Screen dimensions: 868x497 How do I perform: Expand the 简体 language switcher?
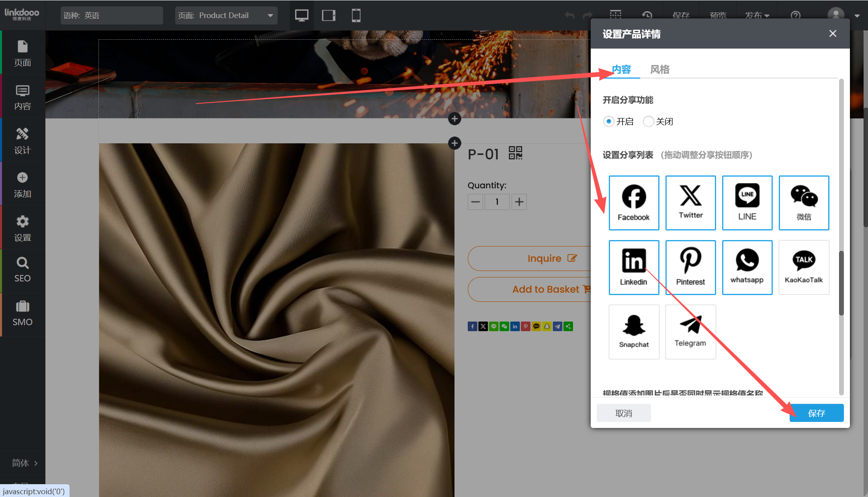(24, 463)
